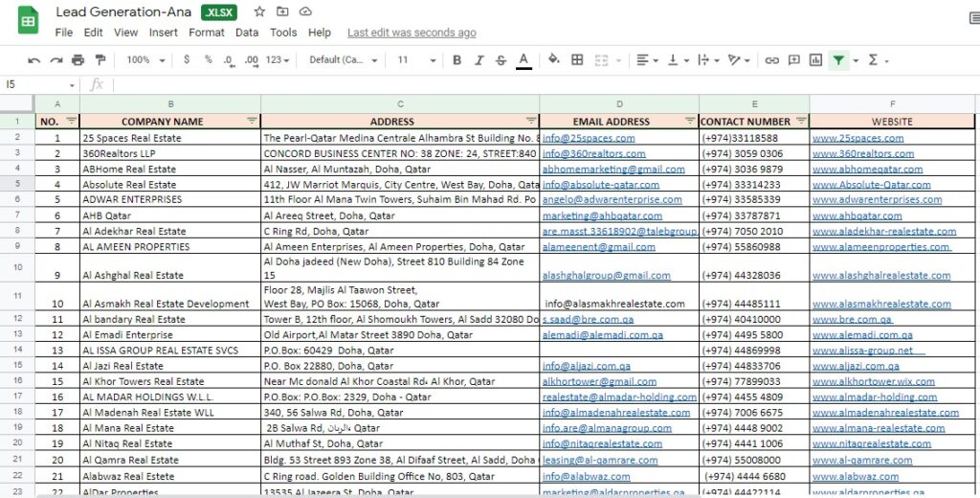Open text wrapping options
Screen dimensions: 980x498
pyautogui.click(x=709, y=60)
